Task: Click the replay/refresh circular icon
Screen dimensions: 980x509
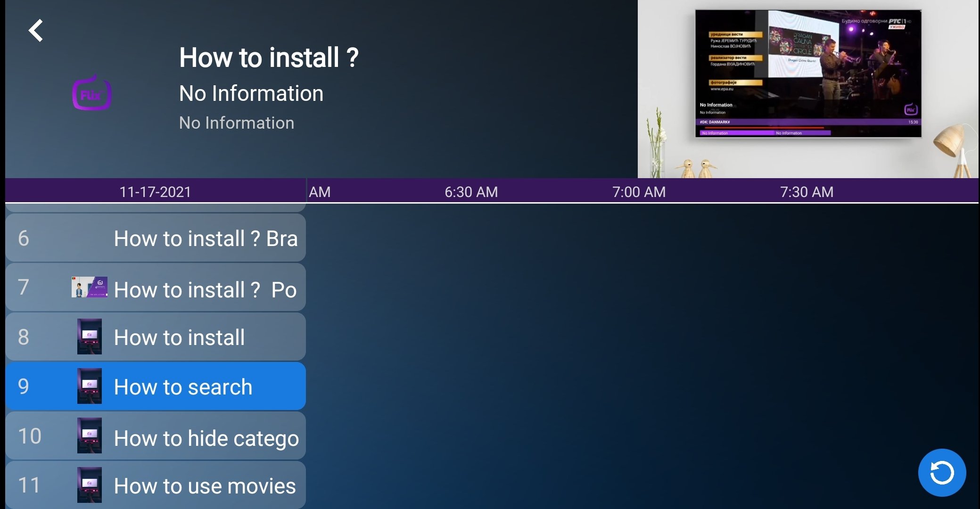Action: [x=941, y=471]
